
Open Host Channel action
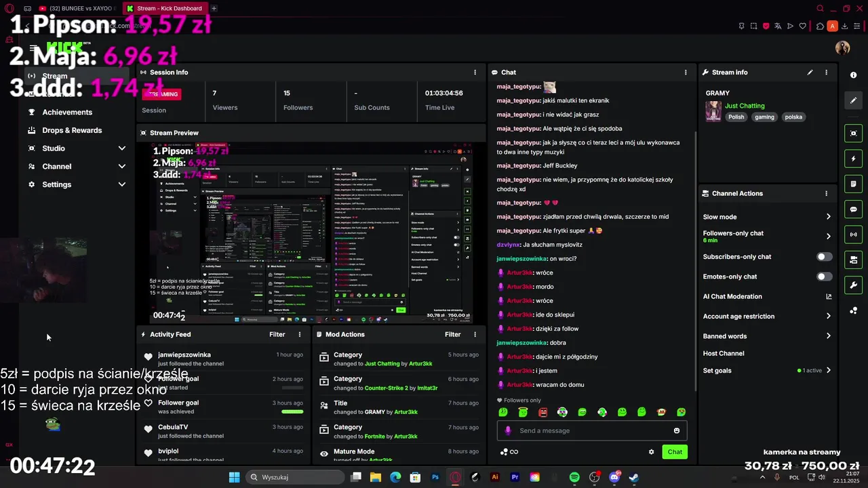(724, 353)
